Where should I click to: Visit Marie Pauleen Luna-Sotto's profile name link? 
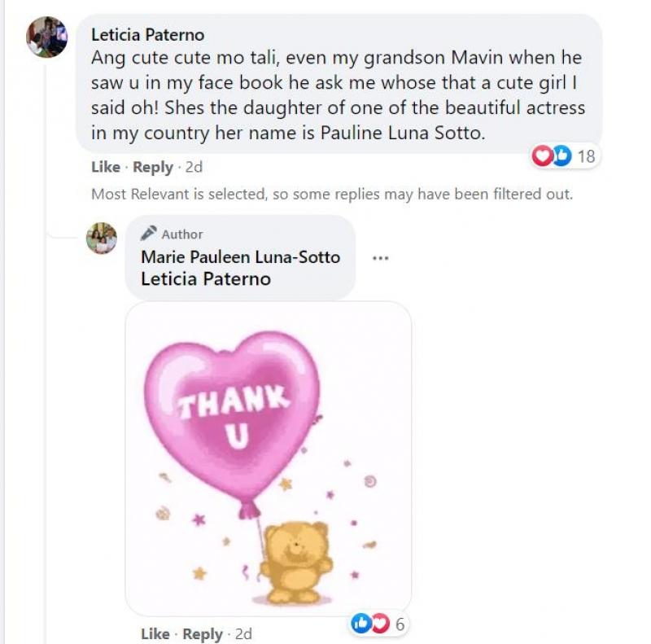click(x=240, y=256)
